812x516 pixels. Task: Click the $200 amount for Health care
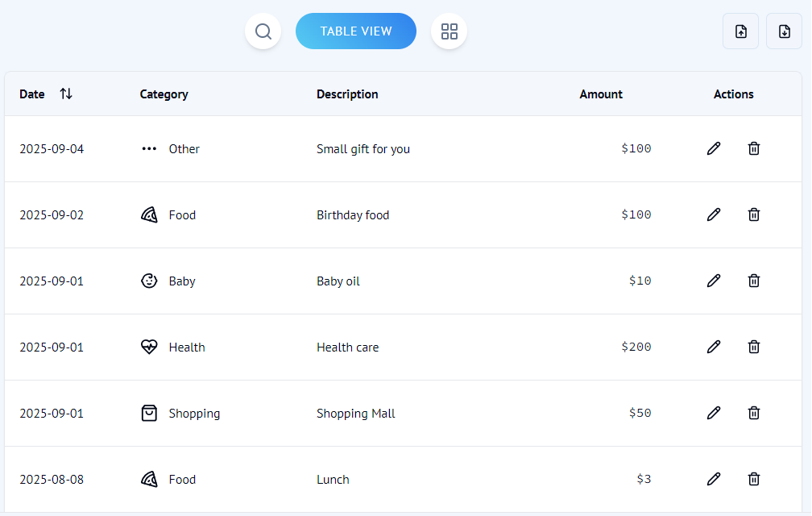[x=636, y=347]
